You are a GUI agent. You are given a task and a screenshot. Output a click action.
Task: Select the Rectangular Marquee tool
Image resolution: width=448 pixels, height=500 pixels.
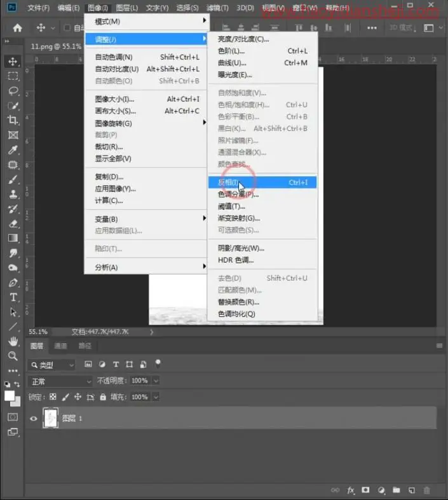point(13,76)
